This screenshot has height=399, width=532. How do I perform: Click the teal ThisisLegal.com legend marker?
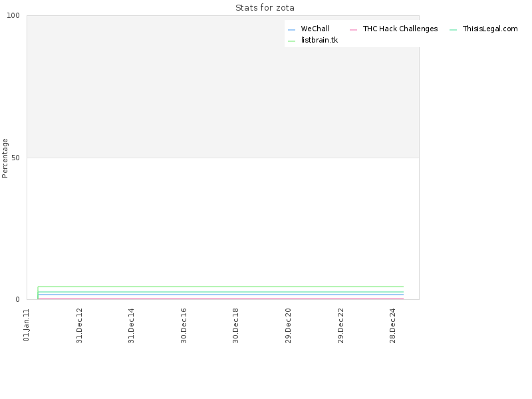point(453,30)
